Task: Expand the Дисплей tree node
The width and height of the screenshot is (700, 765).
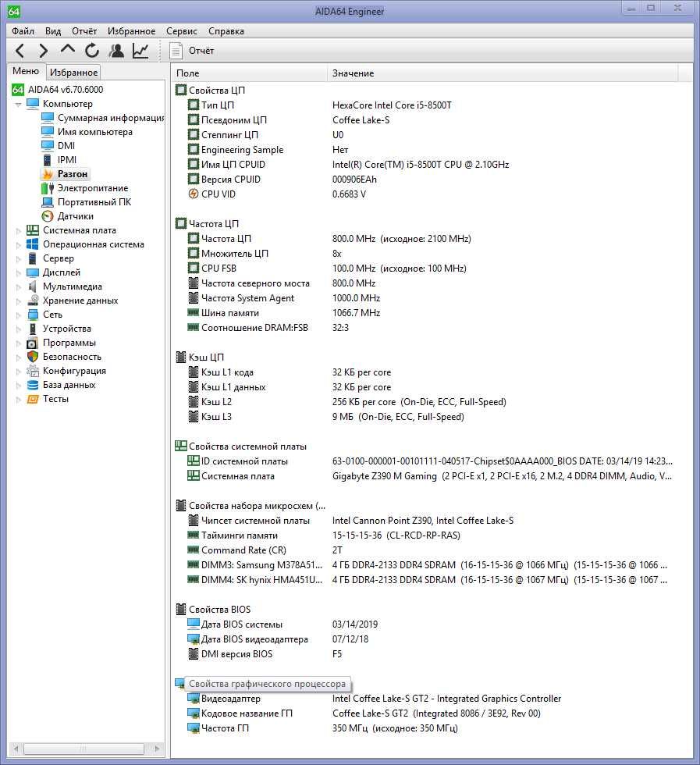Action: [18, 272]
